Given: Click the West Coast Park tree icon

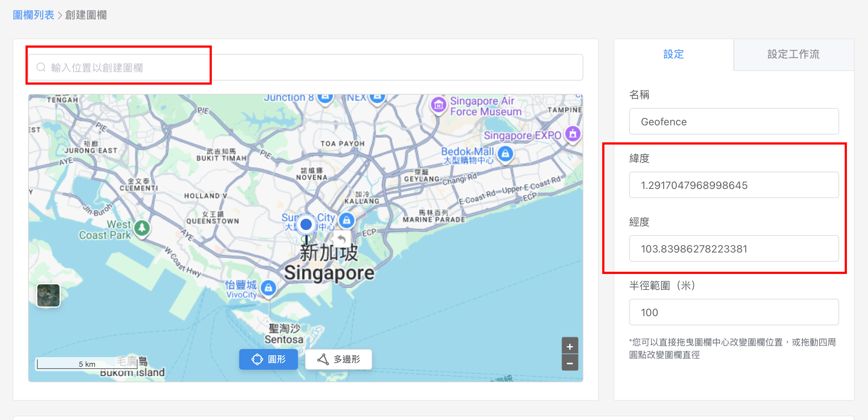Looking at the screenshot, I should [142, 228].
